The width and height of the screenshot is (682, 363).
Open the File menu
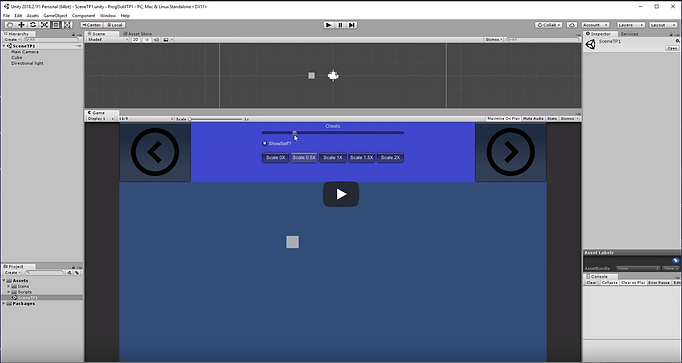[x=6, y=15]
